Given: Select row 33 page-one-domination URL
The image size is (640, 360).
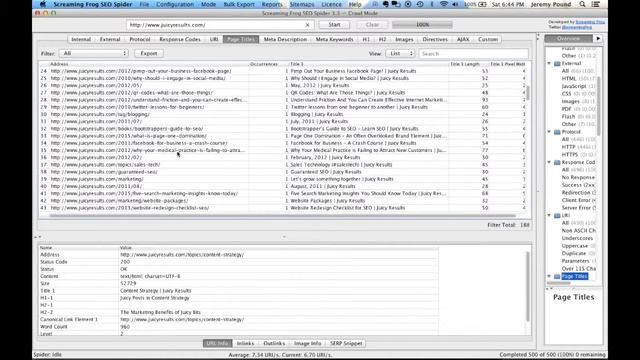Looking at the screenshot, I should [129, 136].
